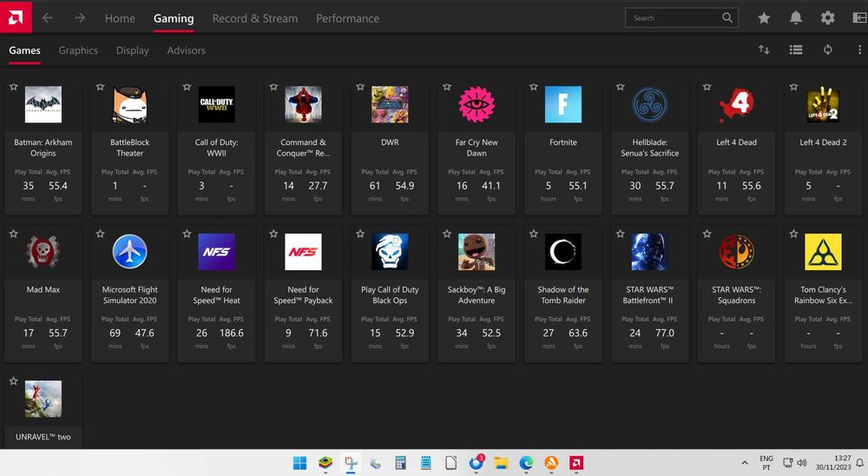Open Microsoft Flight Simulator 2020 plane icon

(x=129, y=252)
